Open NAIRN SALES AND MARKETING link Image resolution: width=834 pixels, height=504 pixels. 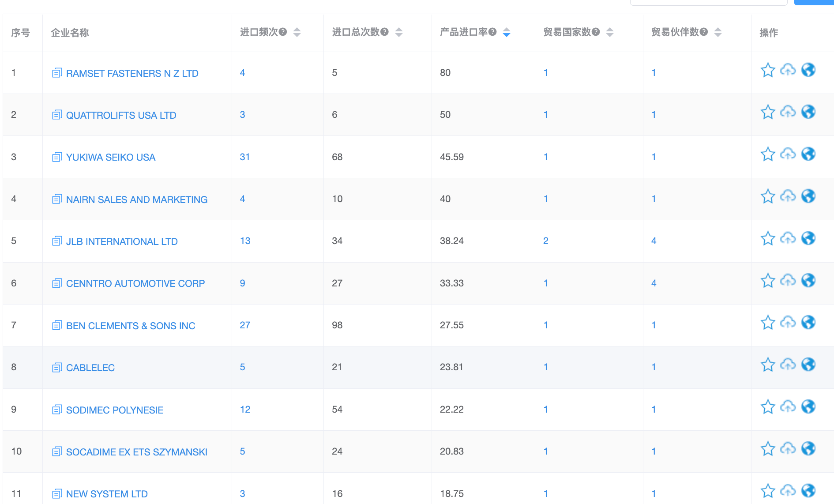(137, 199)
